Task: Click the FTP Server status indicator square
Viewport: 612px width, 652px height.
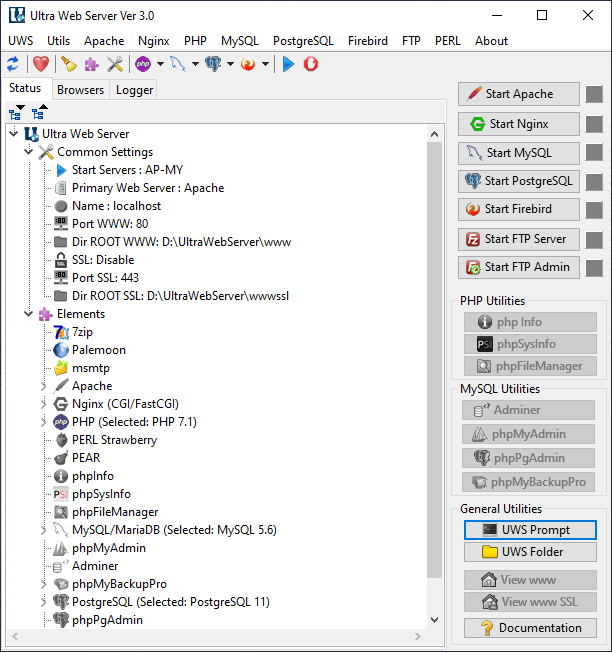Action: (594, 240)
